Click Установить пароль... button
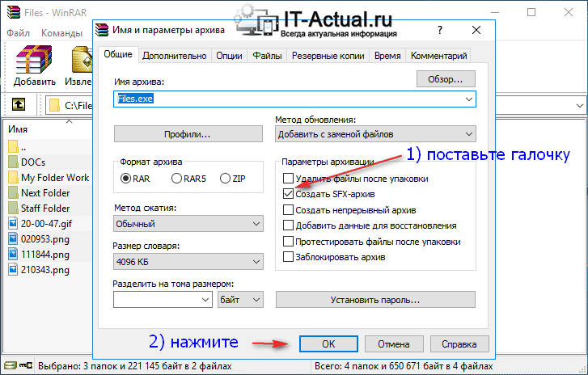Image resolution: width=588 pixels, height=375 pixels. point(375,300)
